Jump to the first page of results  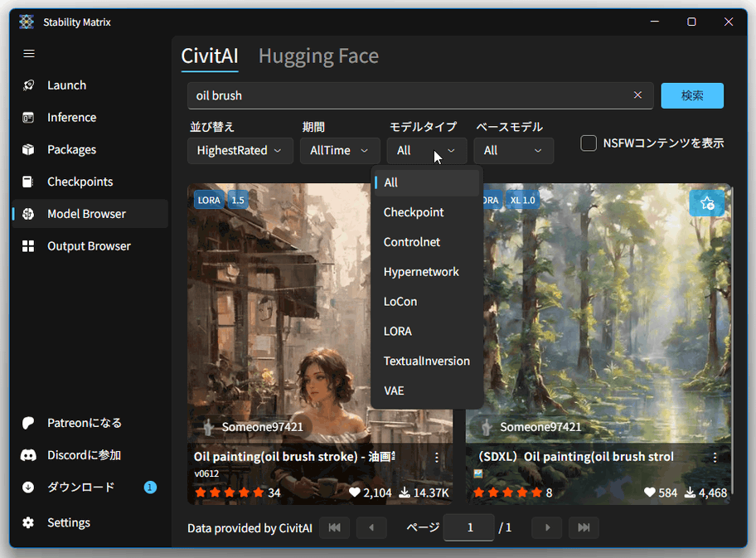334,527
